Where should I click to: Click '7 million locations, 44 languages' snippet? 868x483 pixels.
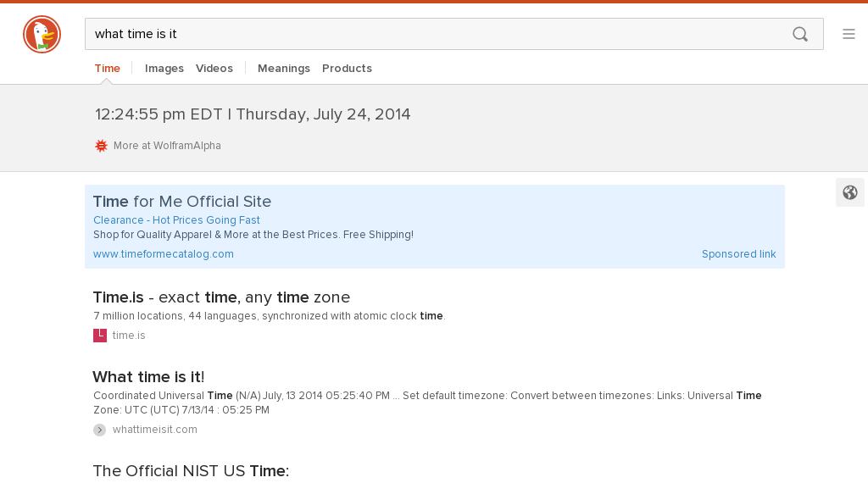click(270, 316)
